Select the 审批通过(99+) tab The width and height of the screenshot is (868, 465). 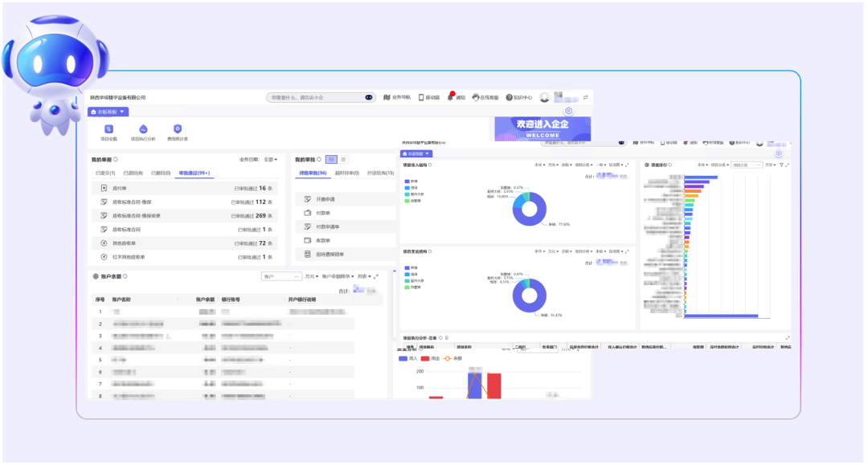[194, 173]
